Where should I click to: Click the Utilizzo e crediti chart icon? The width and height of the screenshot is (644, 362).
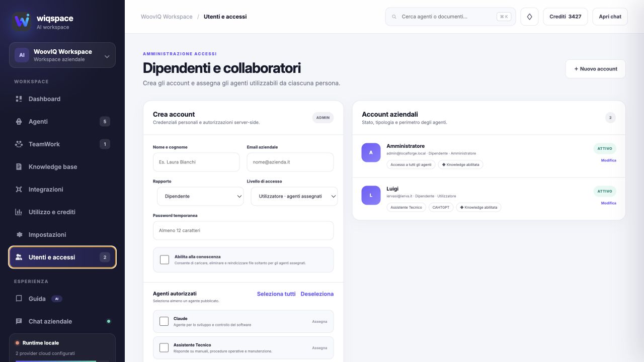(x=19, y=212)
